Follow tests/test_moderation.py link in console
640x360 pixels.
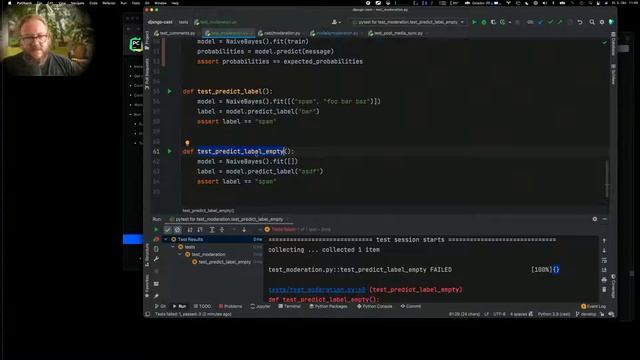317,290
